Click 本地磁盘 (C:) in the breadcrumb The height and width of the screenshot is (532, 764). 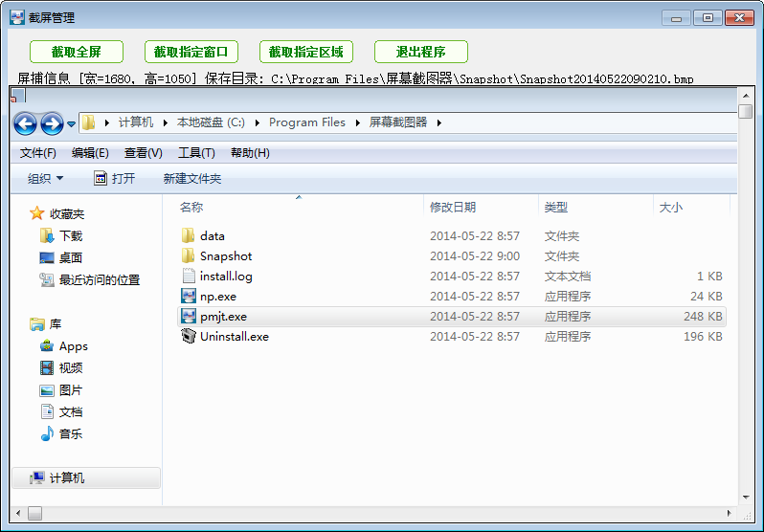(x=211, y=122)
